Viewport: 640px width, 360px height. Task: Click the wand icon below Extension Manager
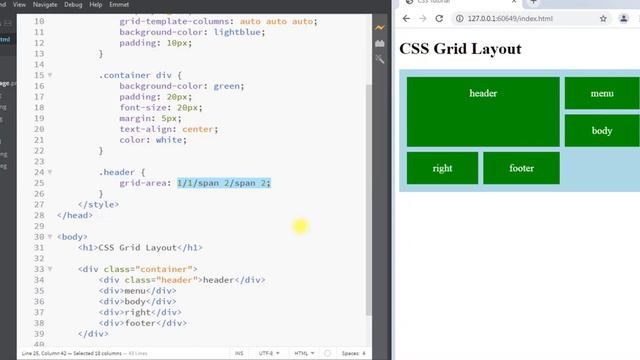coord(380,59)
